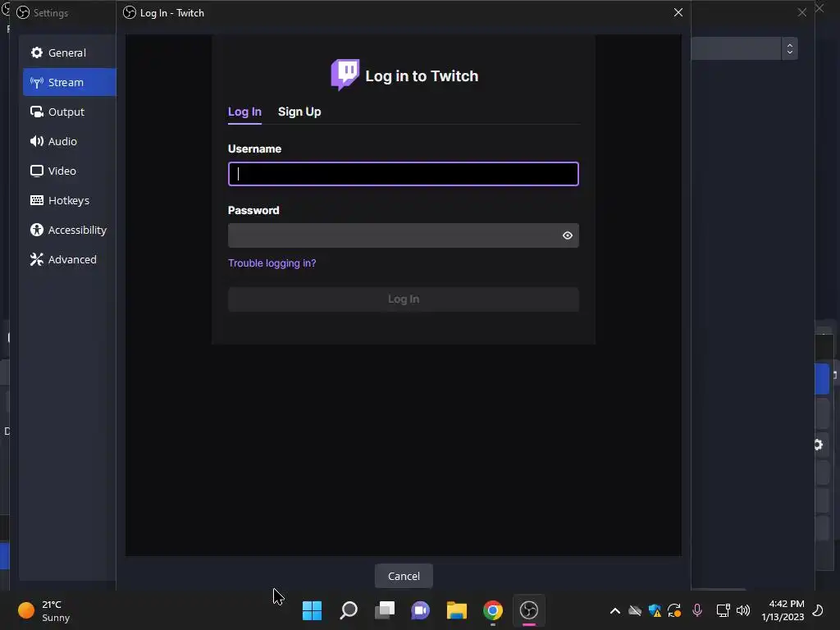This screenshot has height=630, width=840.
Task: Click the sync update tray icon
Action: [x=674, y=610]
